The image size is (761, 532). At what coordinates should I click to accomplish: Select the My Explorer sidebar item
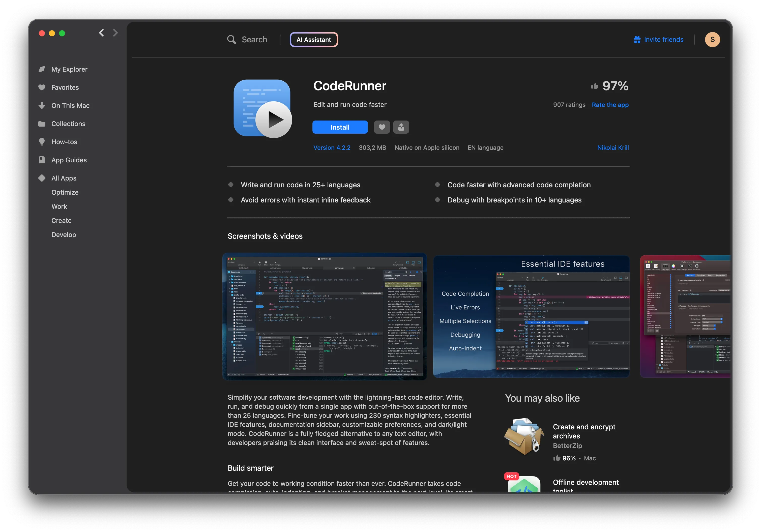coord(70,69)
